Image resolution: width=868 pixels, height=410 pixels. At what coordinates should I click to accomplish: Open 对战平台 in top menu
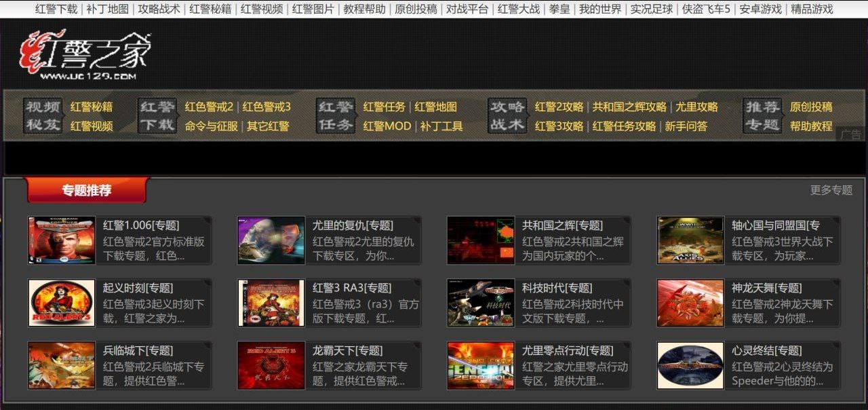pyautogui.click(x=468, y=9)
